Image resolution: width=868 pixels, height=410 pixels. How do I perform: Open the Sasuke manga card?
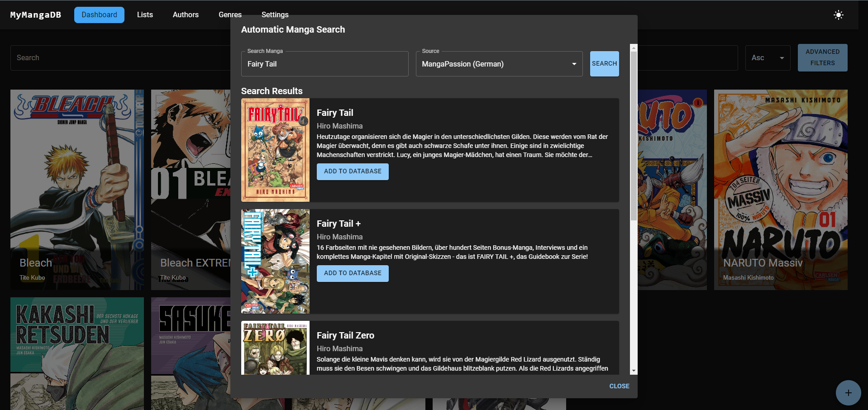(191, 353)
